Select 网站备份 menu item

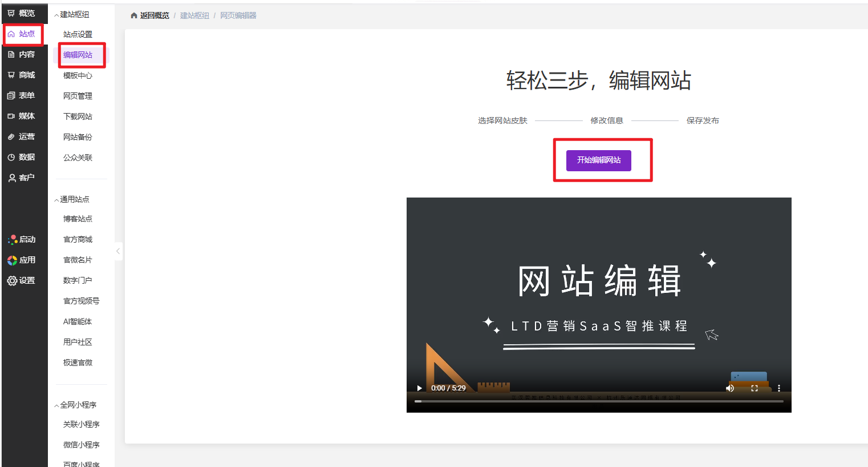[x=78, y=137]
